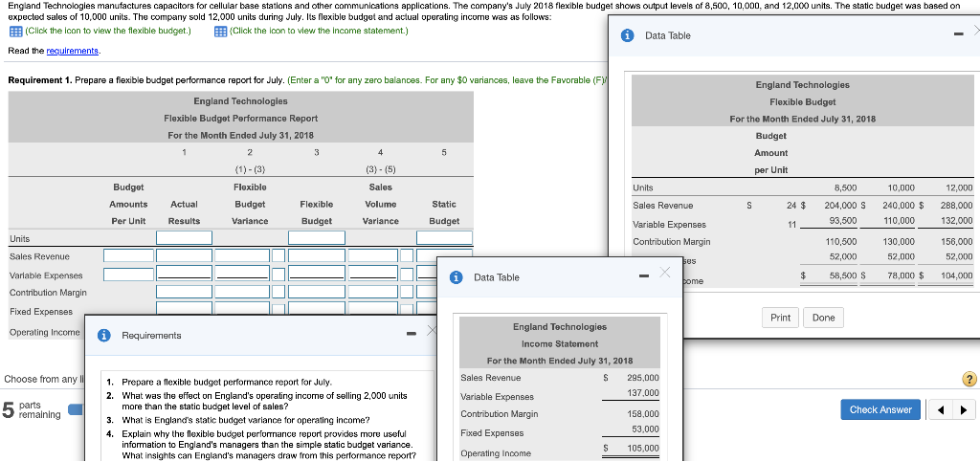Click '104,000' operating income in Flexible Budget table
Screen dimensions: 980x462
tap(956, 275)
